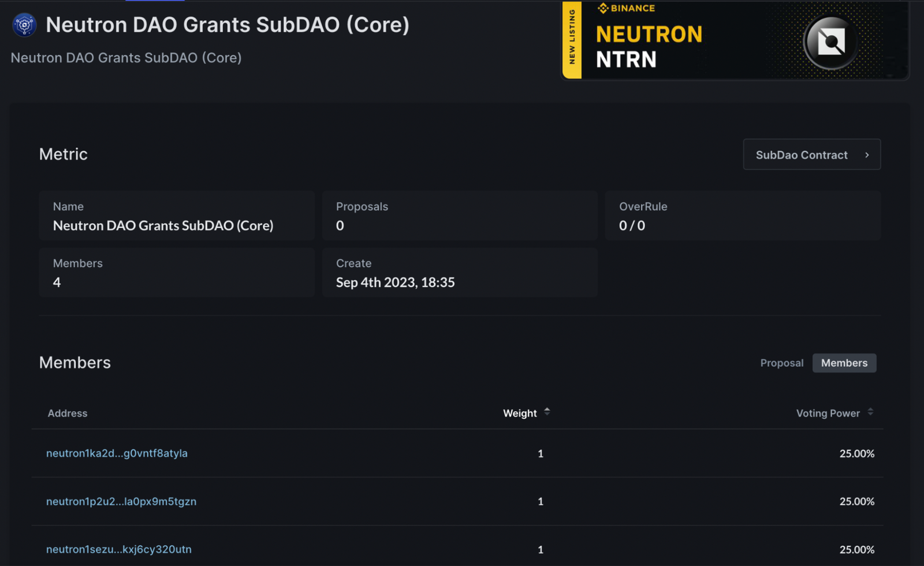Click the Binance Neutron NTRN banner

point(735,40)
